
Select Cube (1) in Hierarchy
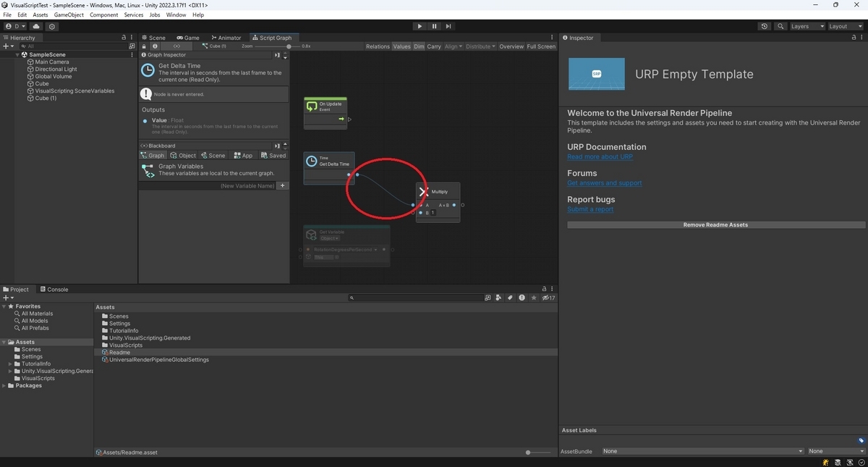(46, 98)
